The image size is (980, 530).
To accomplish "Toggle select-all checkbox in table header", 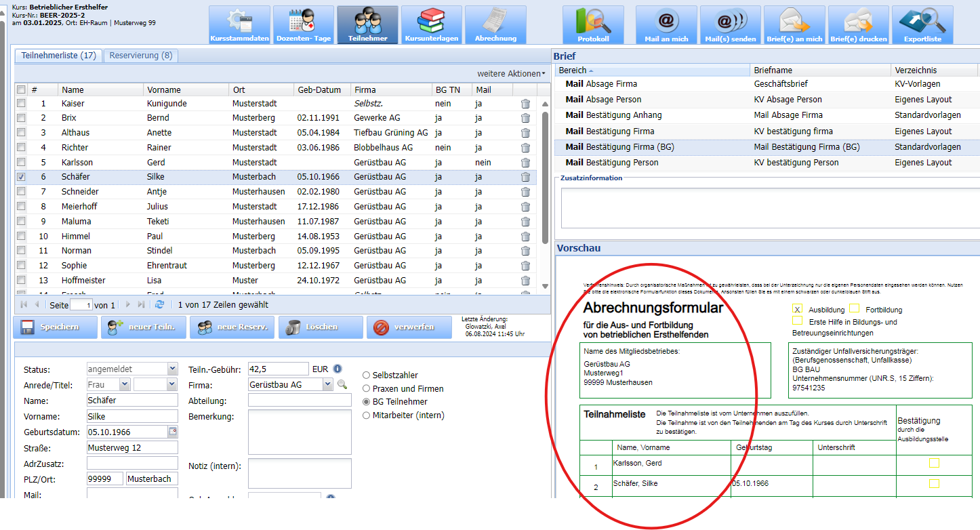I will coord(21,89).
